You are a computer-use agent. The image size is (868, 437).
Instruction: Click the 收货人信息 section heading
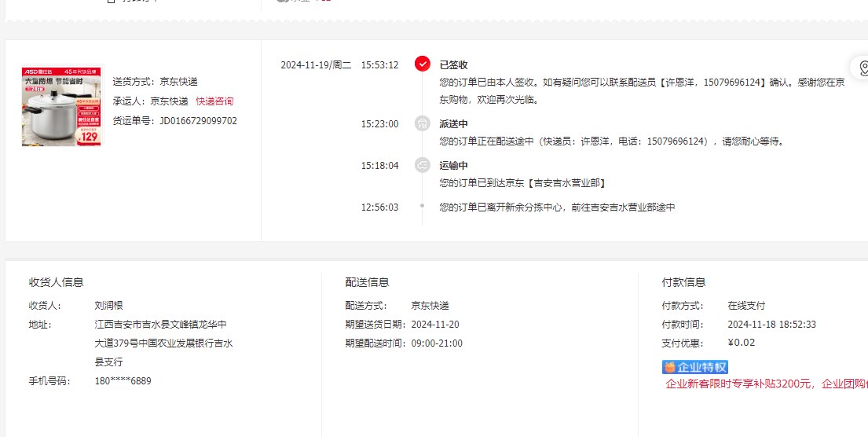(56, 282)
